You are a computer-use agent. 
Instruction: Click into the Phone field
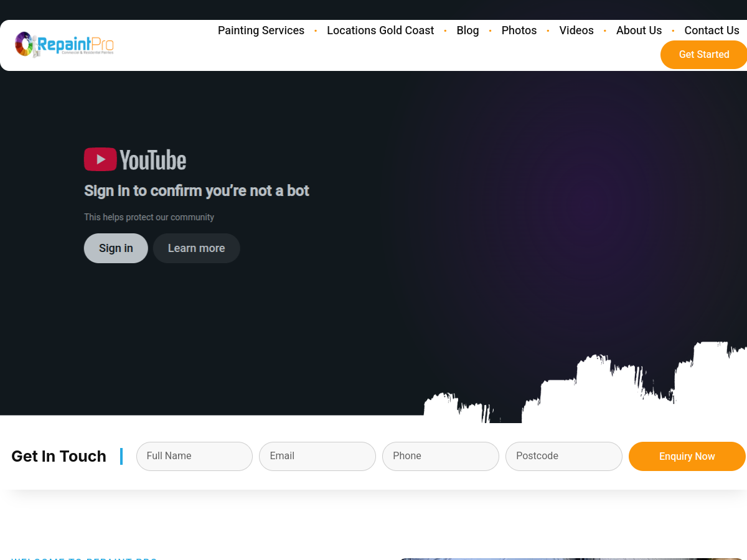tap(441, 456)
